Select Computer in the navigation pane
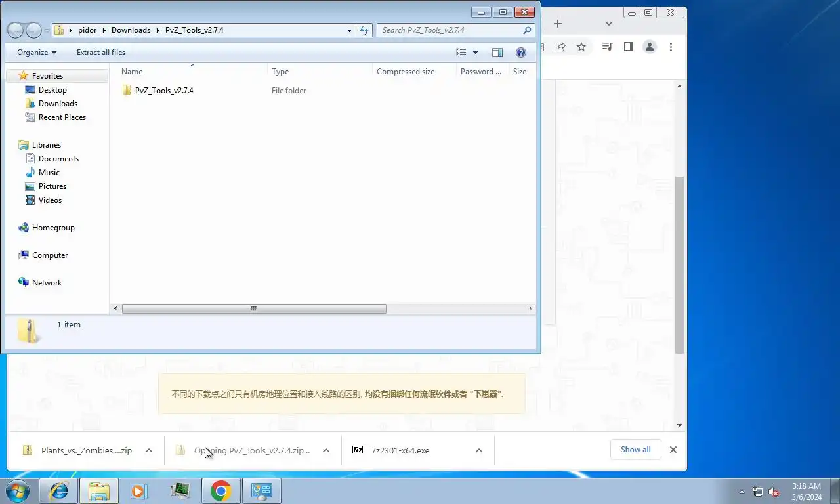 click(x=50, y=255)
